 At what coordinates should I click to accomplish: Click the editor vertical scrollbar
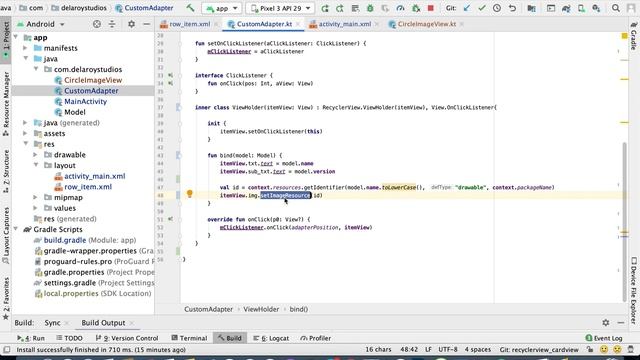point(624,222)
